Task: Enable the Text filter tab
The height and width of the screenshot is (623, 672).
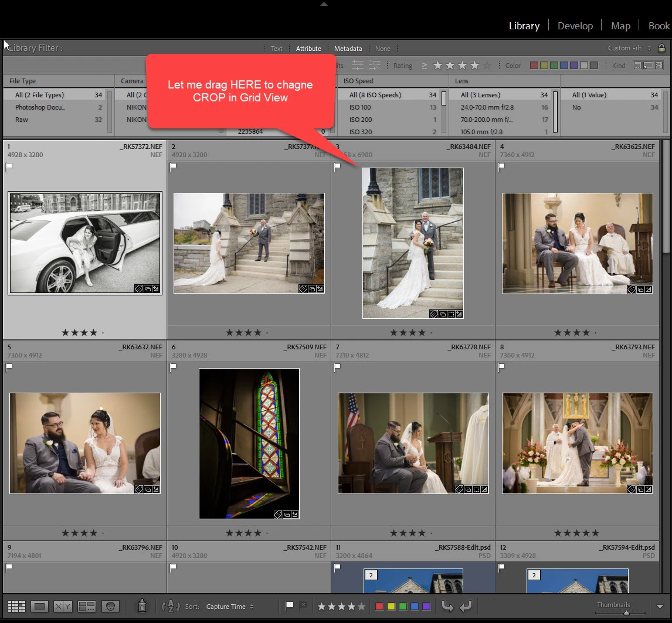Action: coord(276,49)
